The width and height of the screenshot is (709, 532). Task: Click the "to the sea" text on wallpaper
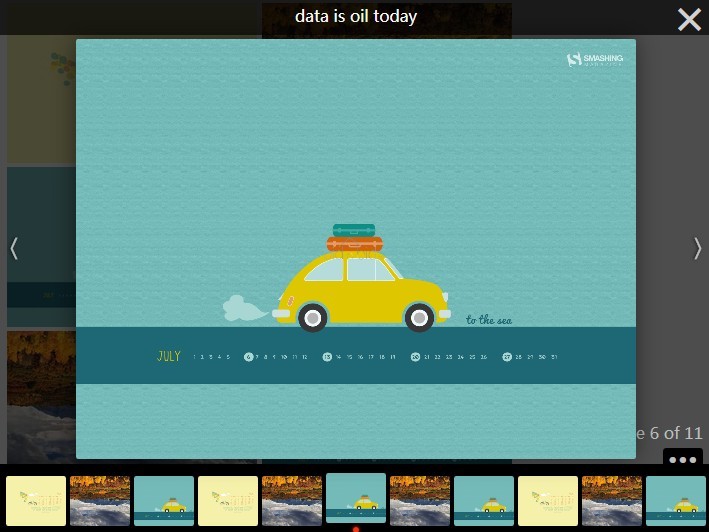pos(489,320)
